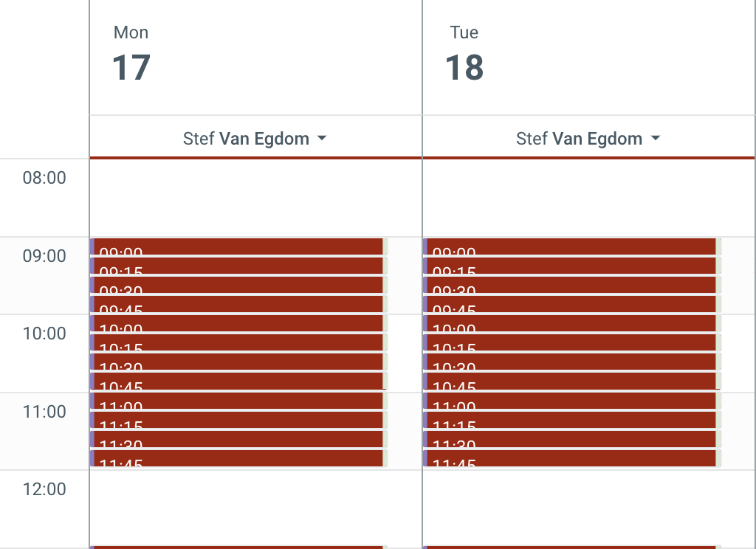The width and height of the screenshot is (756, 549).
Task: Click the empty 12:00 slot on Tuesday
Action: pyautogui.click(x=588, y=508)
